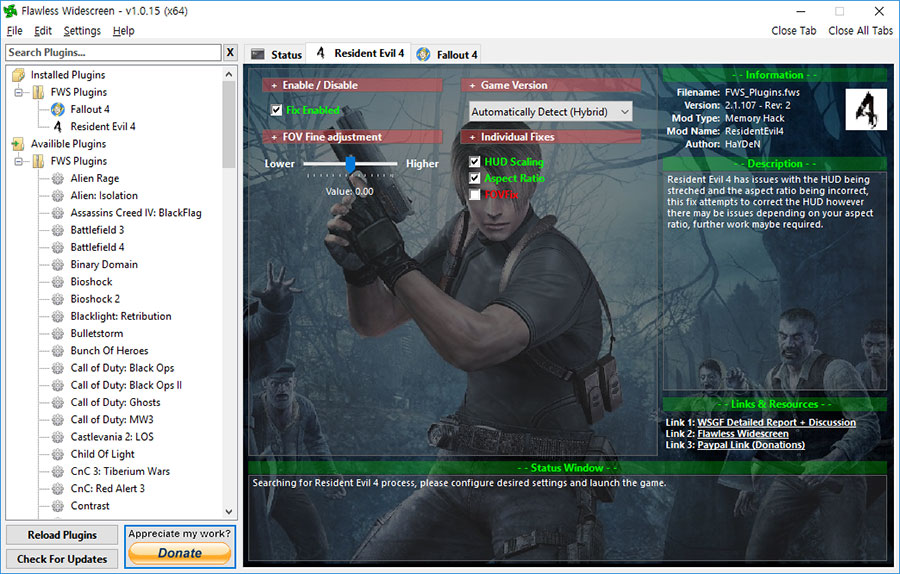Click the Installed Plugins folder icon
The image size is (900, 574).
point(18,75)
